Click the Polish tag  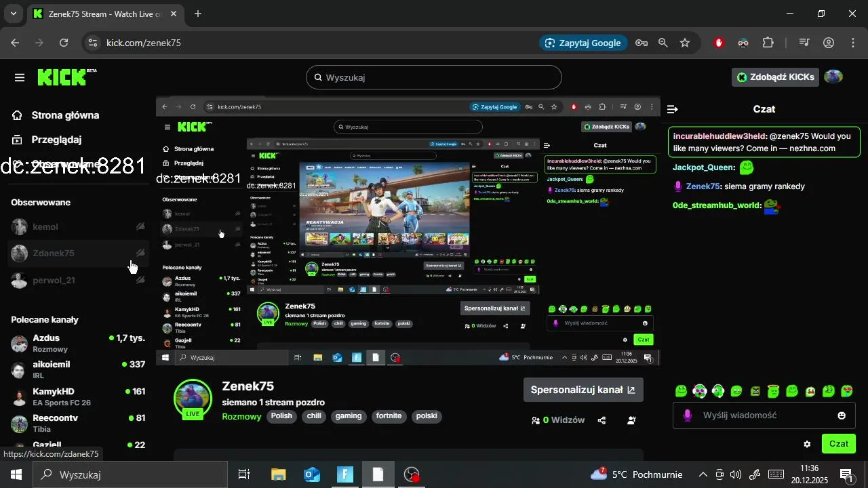coord(281,416)
